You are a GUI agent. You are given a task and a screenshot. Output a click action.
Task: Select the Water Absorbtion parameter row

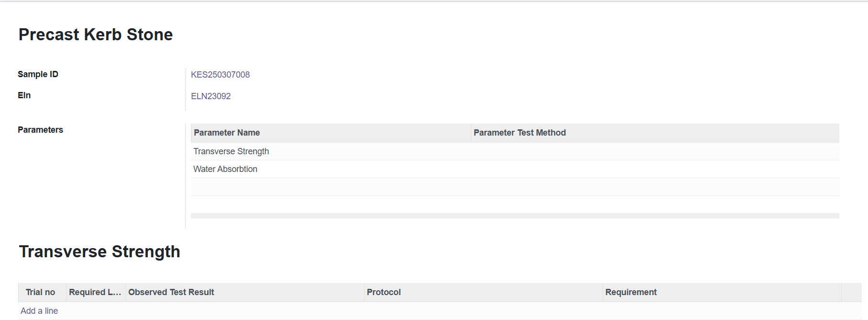(515, 169)
